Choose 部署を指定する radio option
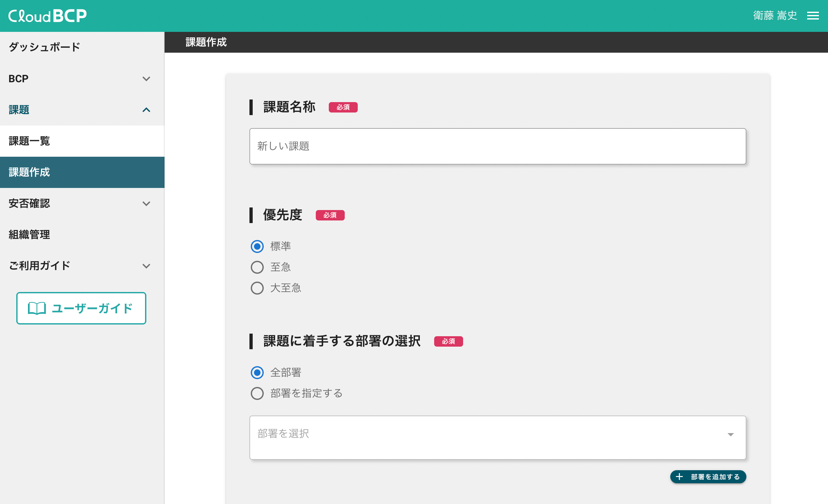 (x=257, y=393)
